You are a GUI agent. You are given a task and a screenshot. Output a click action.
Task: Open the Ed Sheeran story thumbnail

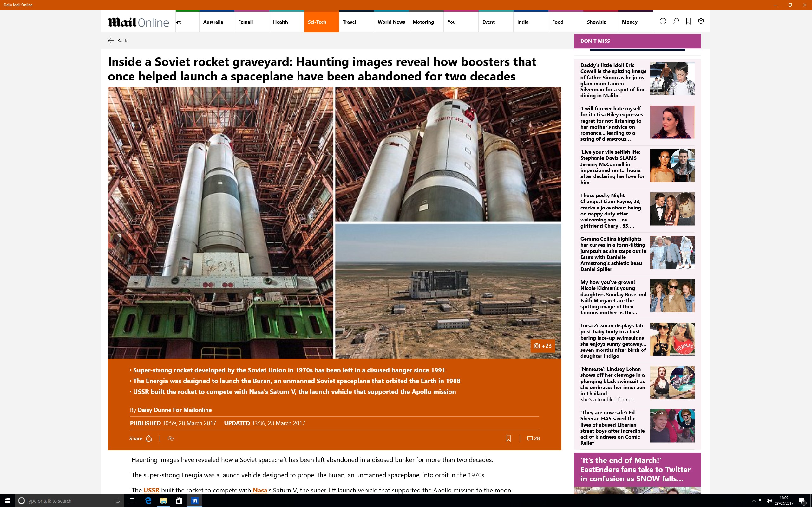672,426
